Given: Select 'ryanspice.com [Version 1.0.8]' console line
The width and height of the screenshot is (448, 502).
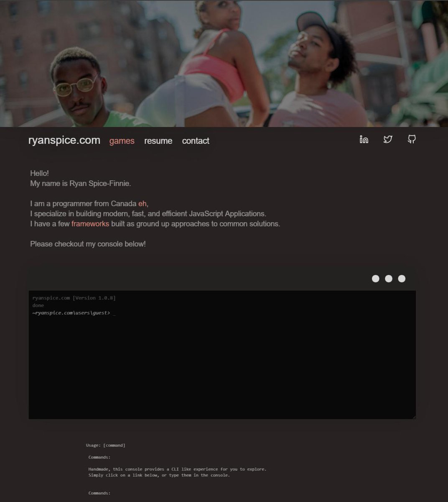Looking at the screenshot, I should [x=74, y=298].
